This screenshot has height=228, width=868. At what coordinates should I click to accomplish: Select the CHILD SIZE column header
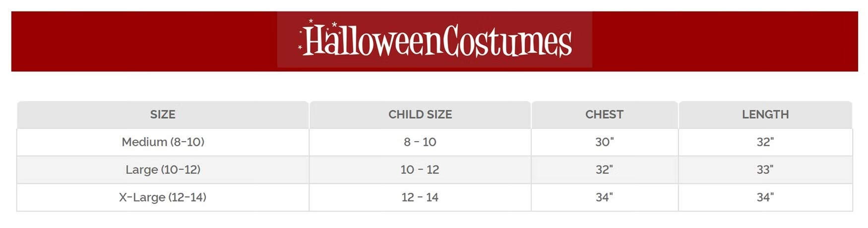[x=420, y=115]
